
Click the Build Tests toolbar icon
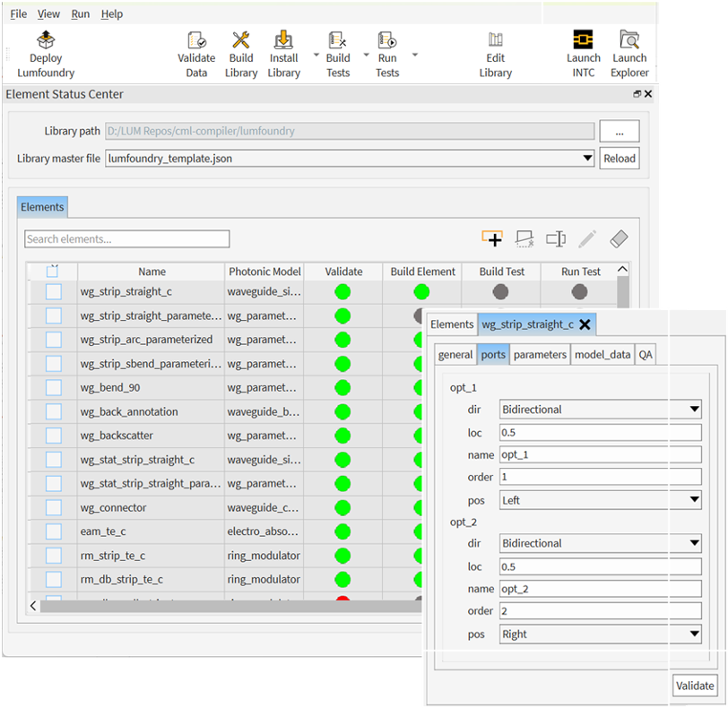pos(337,40)
